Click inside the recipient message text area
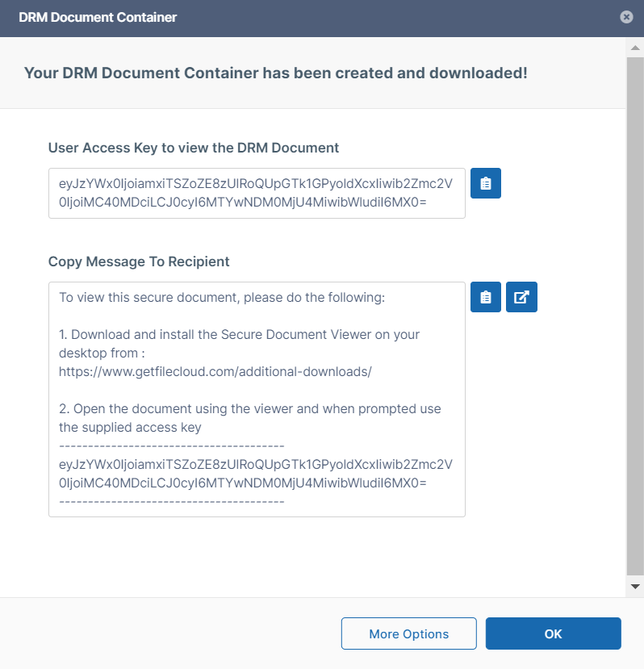The image size is (644, 669). coord(257,484)
